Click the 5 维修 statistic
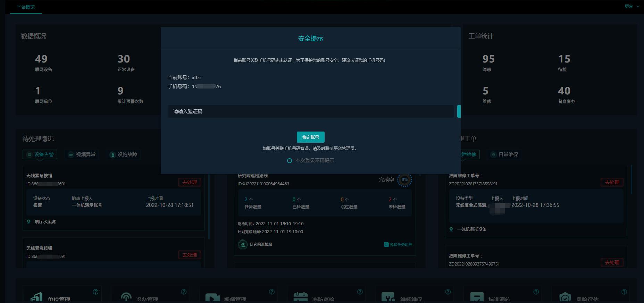 pyautogui.click(x=486, y=94)
